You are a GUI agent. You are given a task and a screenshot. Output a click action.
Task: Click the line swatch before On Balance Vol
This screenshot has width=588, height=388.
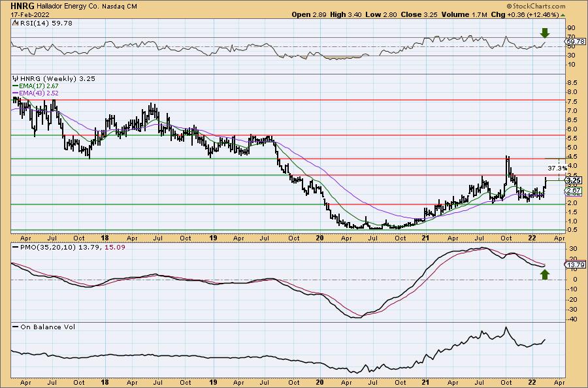(15, 327)
